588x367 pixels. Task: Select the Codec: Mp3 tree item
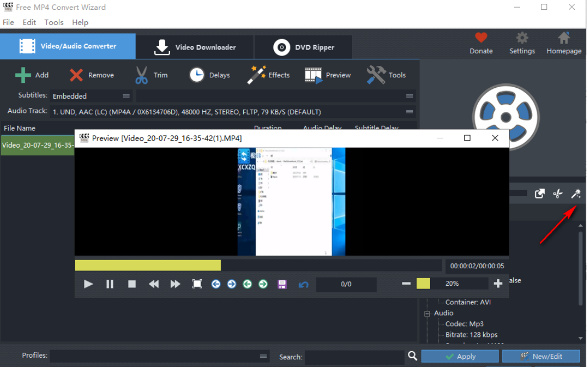pos(464,324)
